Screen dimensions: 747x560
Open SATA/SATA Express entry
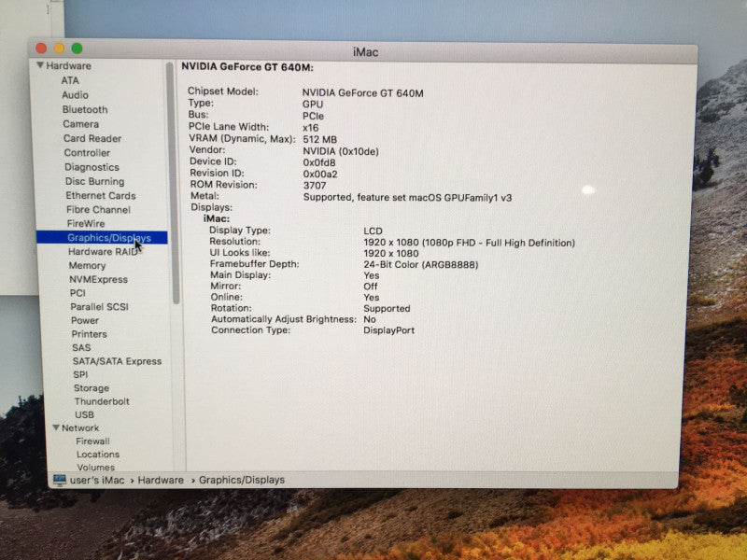[118, 361]
